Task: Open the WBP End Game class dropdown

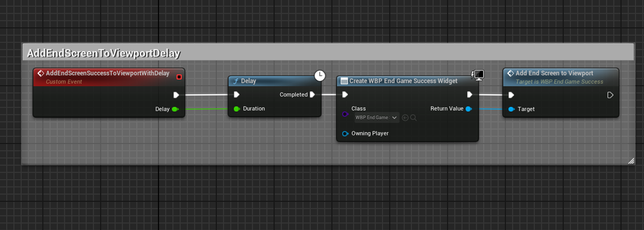Action: [376, 118]
